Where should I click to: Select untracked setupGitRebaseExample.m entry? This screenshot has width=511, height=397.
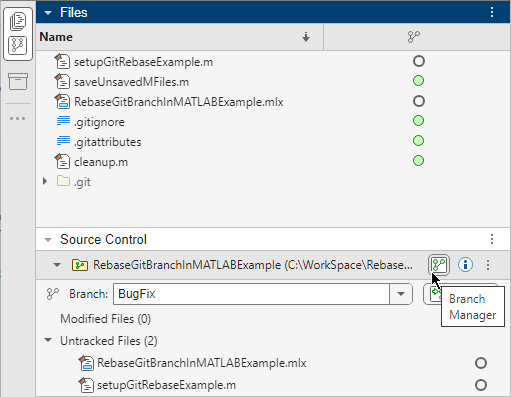click(166, 385)
